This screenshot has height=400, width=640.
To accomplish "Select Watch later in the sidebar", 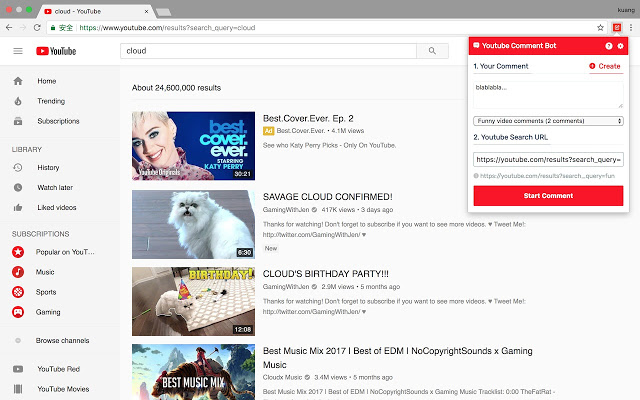I will pyautogui.click(x=55, y=188).
